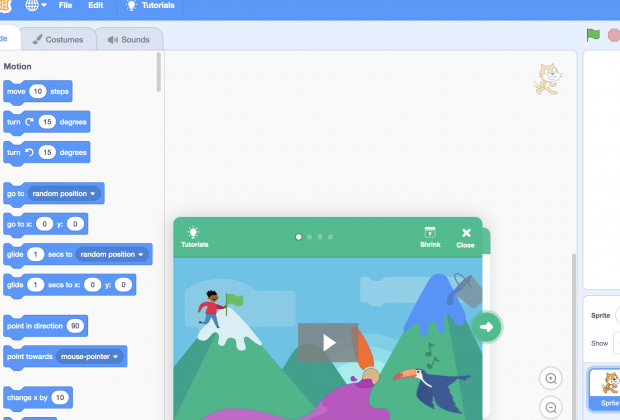
Task: Edit degrees value in turn clockwise block
Action: [x=47, y=122]
